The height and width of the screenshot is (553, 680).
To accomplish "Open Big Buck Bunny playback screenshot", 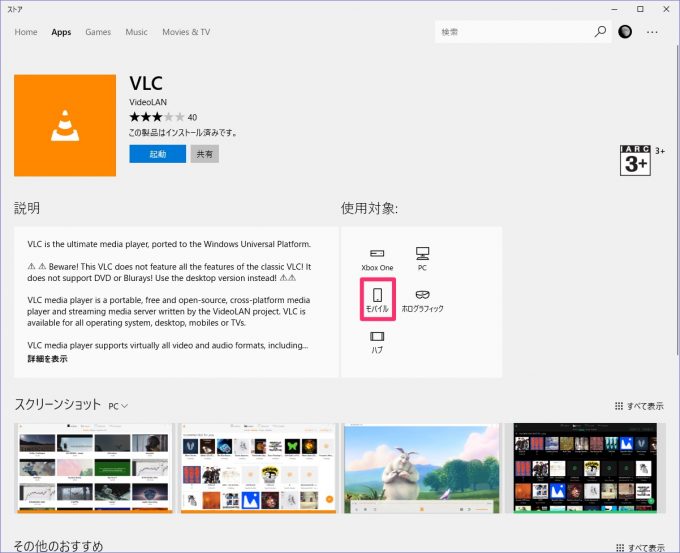I will click(422, 468).
